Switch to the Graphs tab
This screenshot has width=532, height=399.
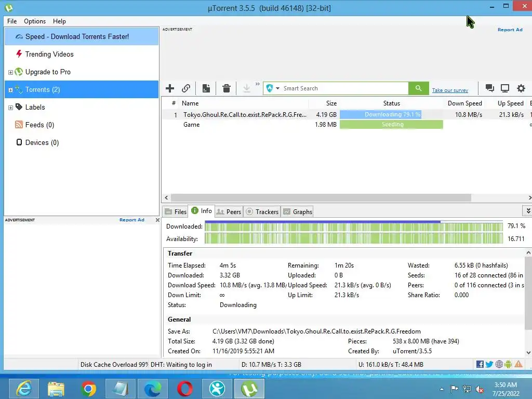point(298,212)
